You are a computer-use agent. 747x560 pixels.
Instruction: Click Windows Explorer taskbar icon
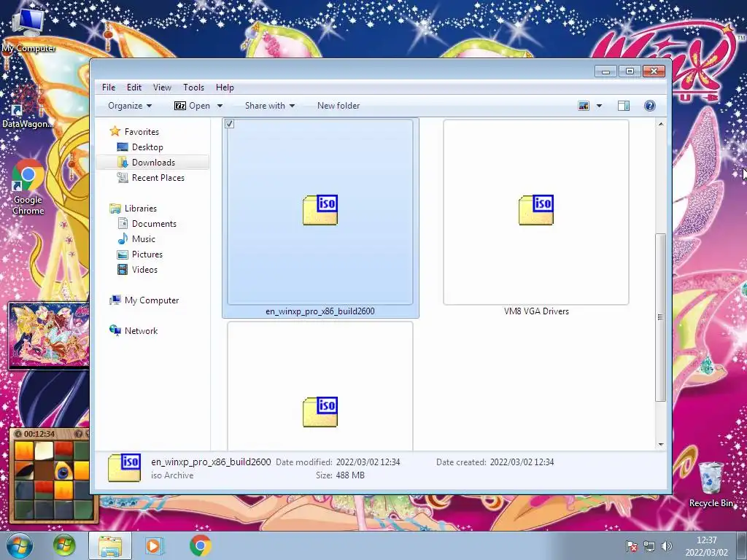point(110,545)
